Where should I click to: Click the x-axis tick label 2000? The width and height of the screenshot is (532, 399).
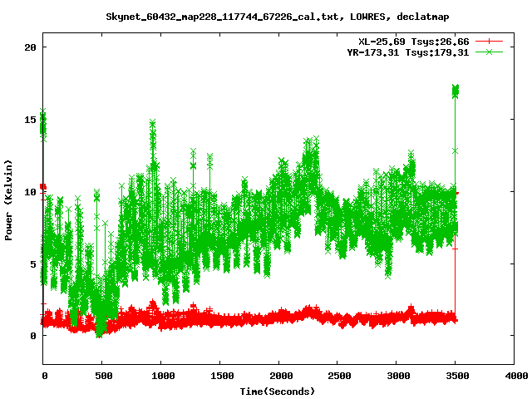281,376
